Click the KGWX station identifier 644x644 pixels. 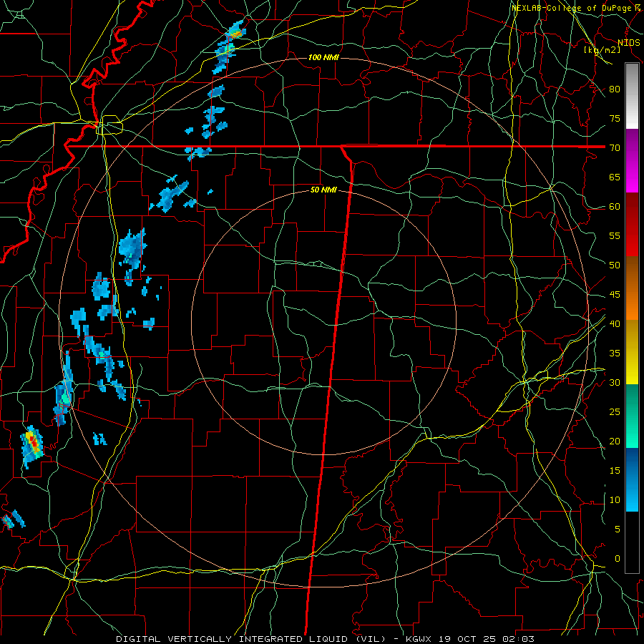coord(419,639)
